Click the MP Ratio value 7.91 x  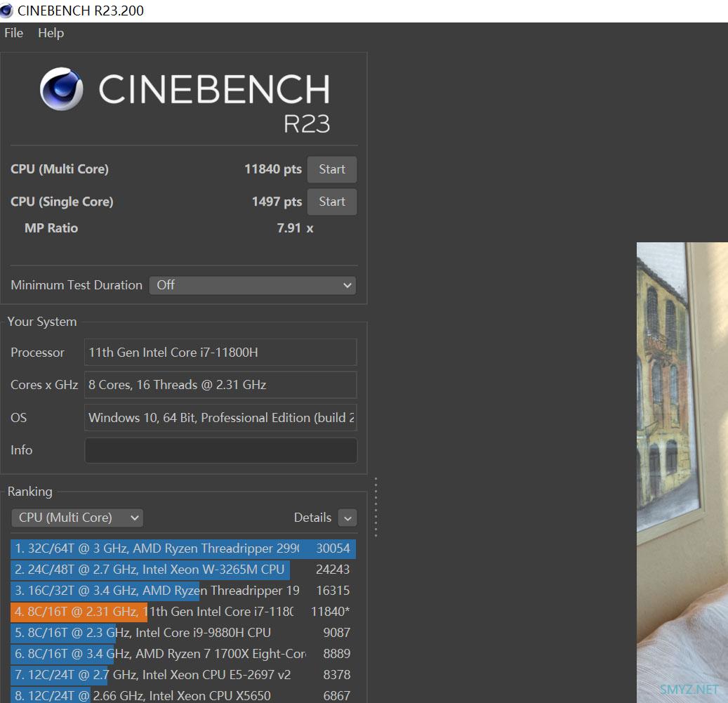[x=295, y=228]
